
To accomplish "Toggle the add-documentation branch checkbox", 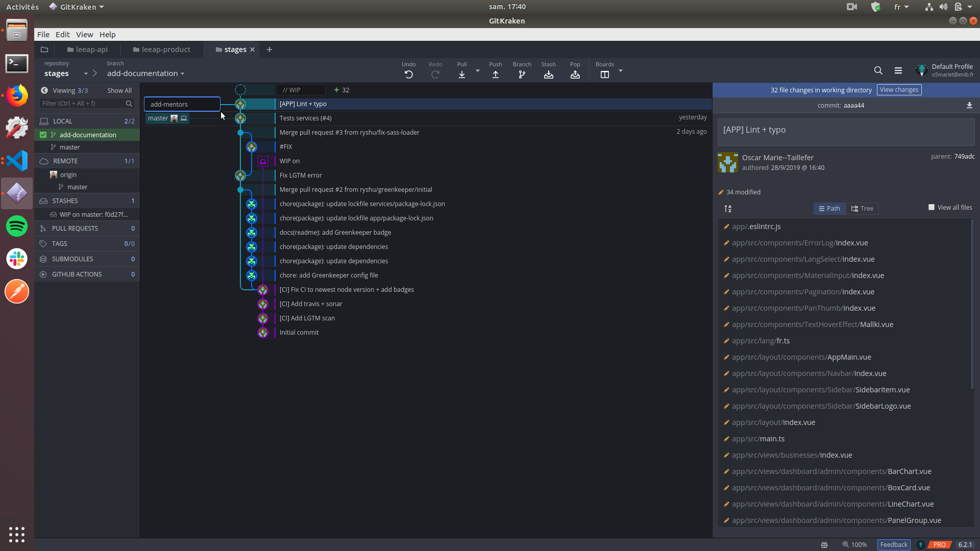I will pyautogui.click(x=43, y=135).
